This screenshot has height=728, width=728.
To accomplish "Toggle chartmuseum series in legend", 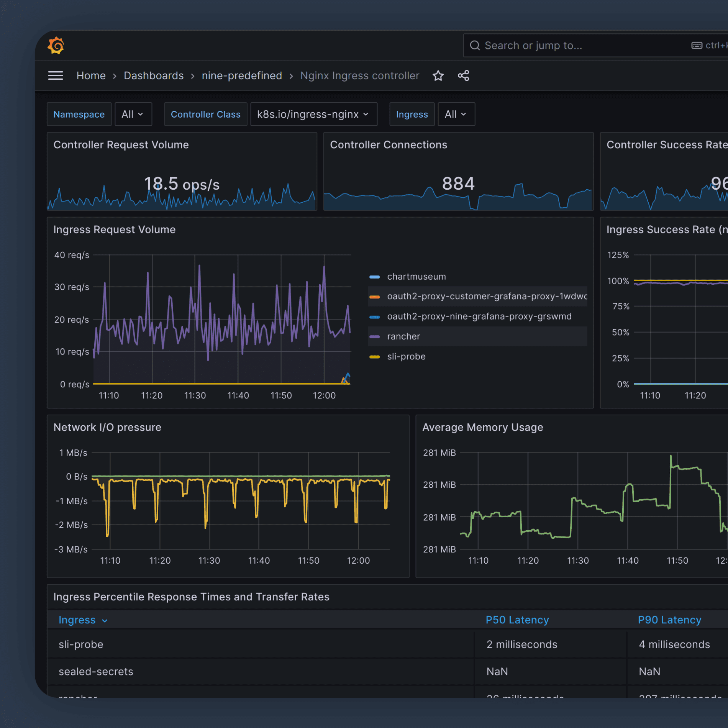I will 416,277.
